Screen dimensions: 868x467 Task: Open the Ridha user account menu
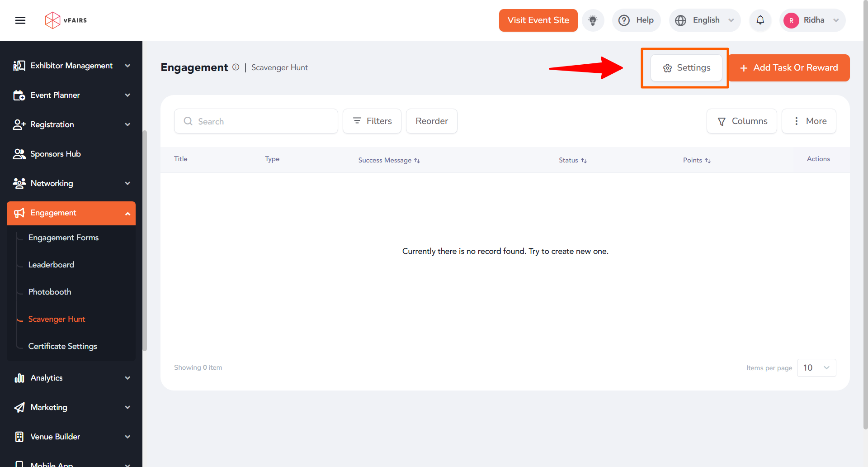[x=812, y=20]
